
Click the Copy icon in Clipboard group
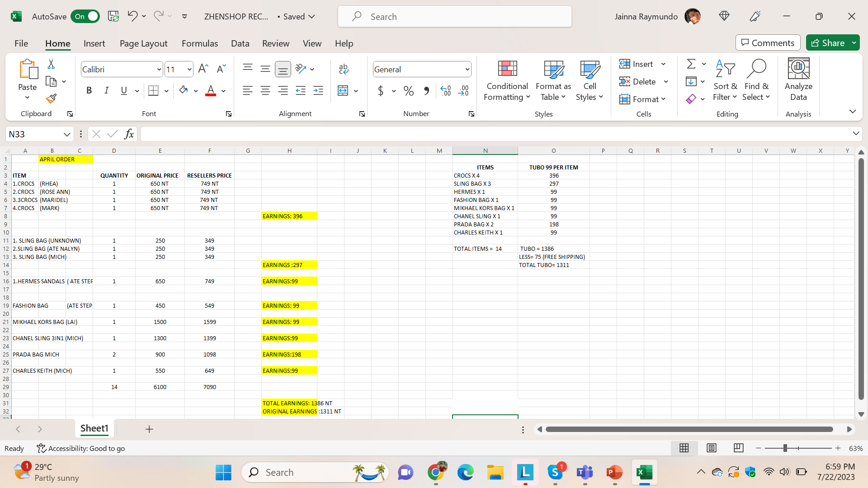coord(51,81)
